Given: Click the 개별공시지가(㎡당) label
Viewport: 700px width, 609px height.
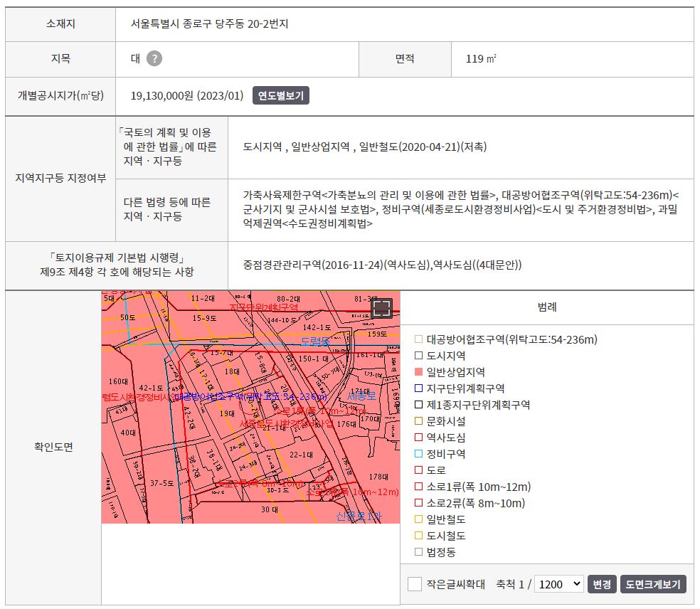Looking at the screenshot, I should (x=60, y=95).
